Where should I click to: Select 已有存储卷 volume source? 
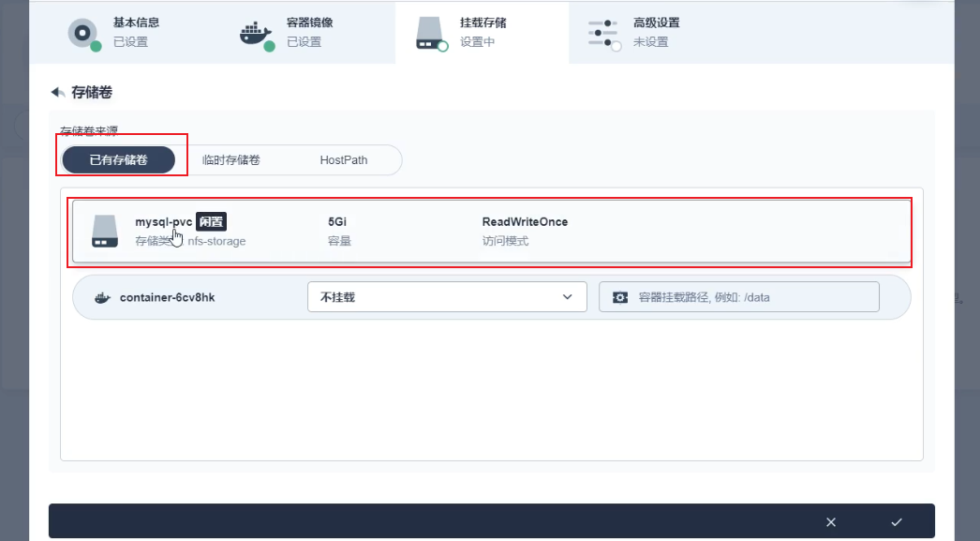tap(119, 160)
